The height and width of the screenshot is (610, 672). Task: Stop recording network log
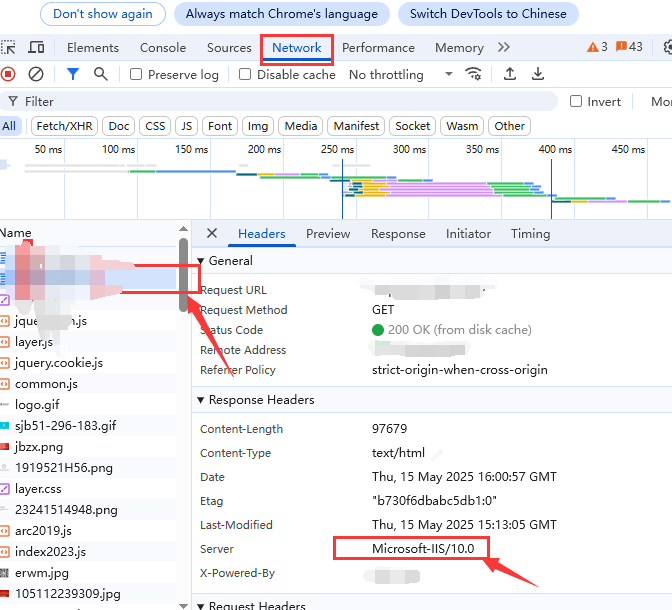(9, 74)
